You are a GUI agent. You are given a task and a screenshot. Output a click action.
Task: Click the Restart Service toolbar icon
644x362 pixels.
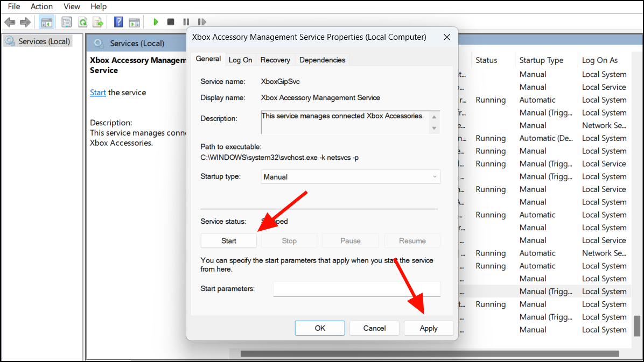pyautogui.click(x=202, y=22)
